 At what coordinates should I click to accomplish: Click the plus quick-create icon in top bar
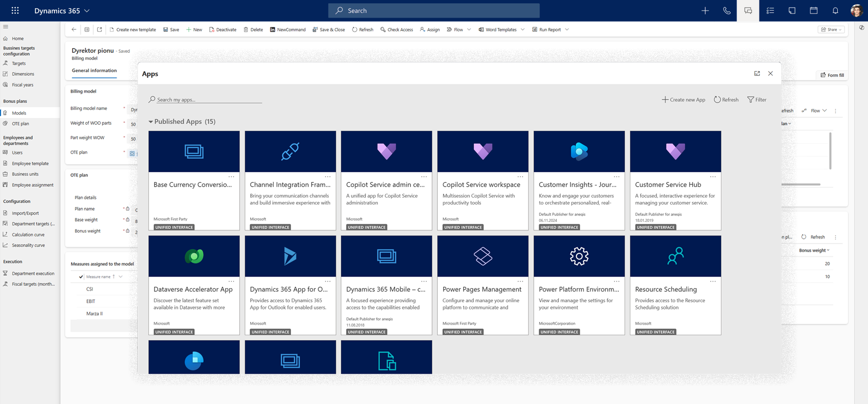[705, 11]
